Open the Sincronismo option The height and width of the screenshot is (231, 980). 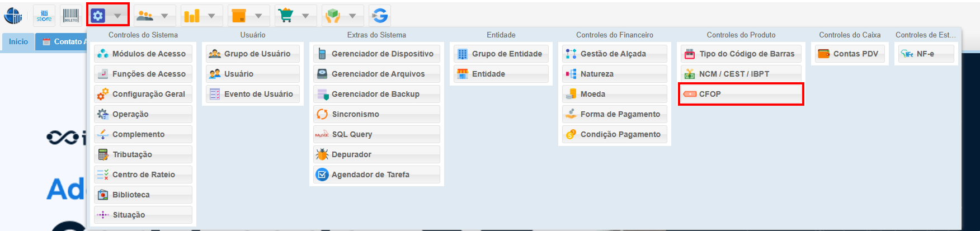click(x=376, y=114)
